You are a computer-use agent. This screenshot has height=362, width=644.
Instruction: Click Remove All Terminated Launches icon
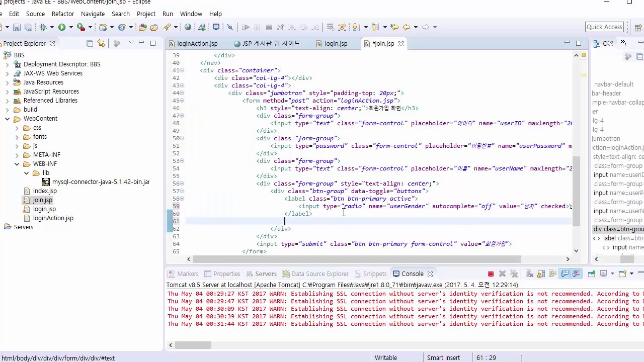(514, 274)
